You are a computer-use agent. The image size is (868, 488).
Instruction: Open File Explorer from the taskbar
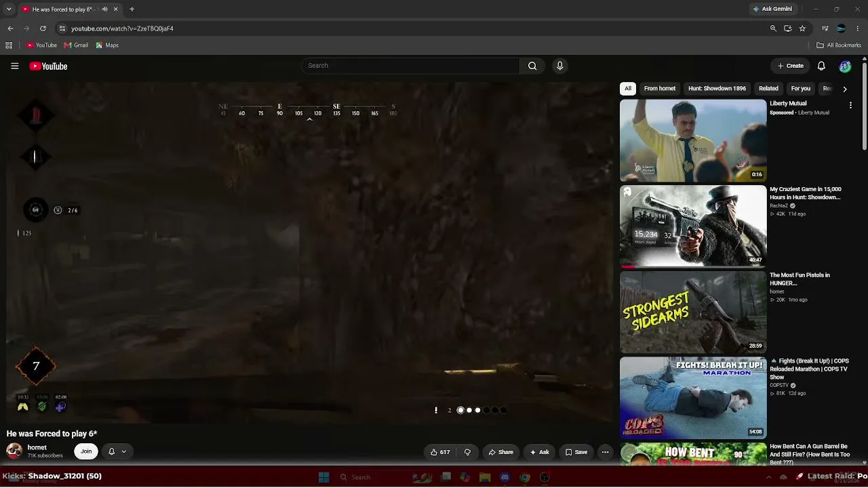485,477
